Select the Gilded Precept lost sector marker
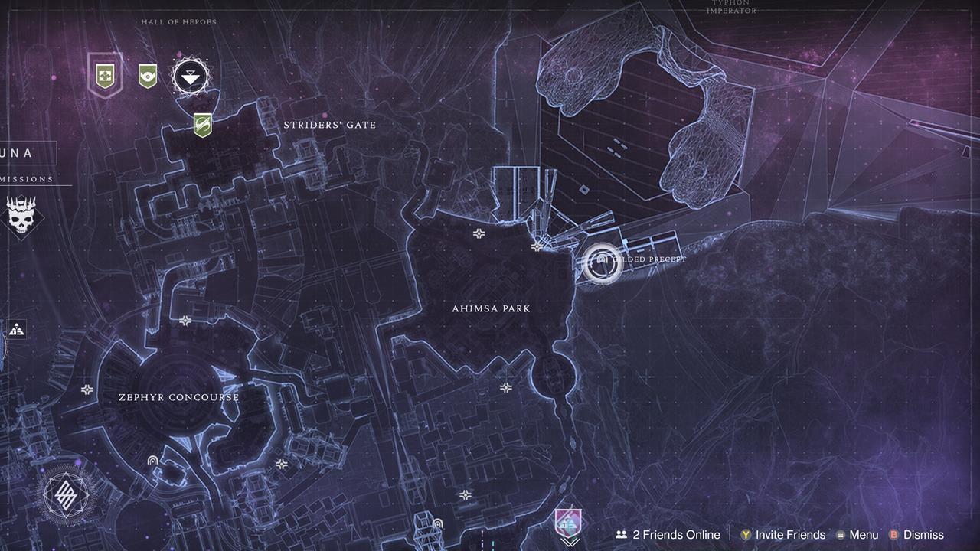Viewport: 980px width, 551px height. tap(602, 262)
